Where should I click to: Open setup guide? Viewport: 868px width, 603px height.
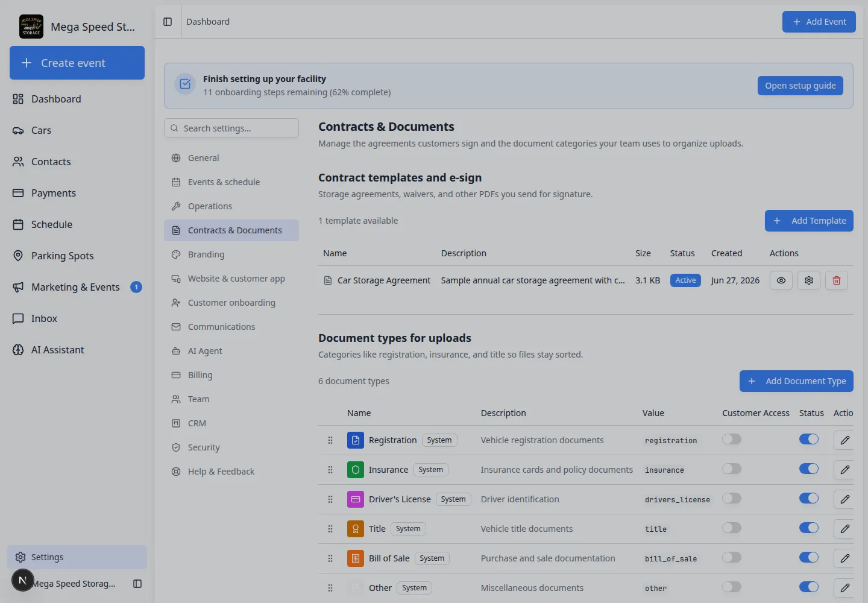coord(800,86)
